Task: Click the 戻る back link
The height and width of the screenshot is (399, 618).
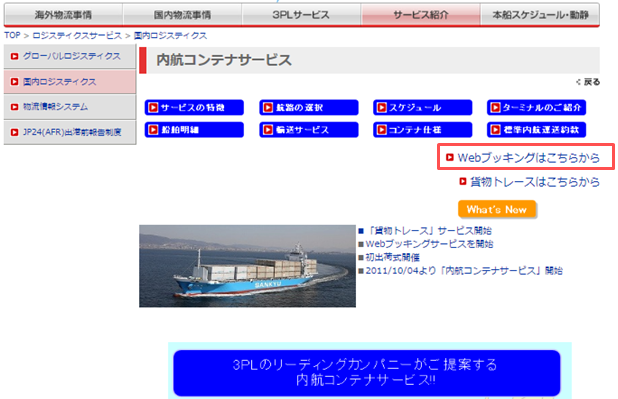Action: click(588, 82)
